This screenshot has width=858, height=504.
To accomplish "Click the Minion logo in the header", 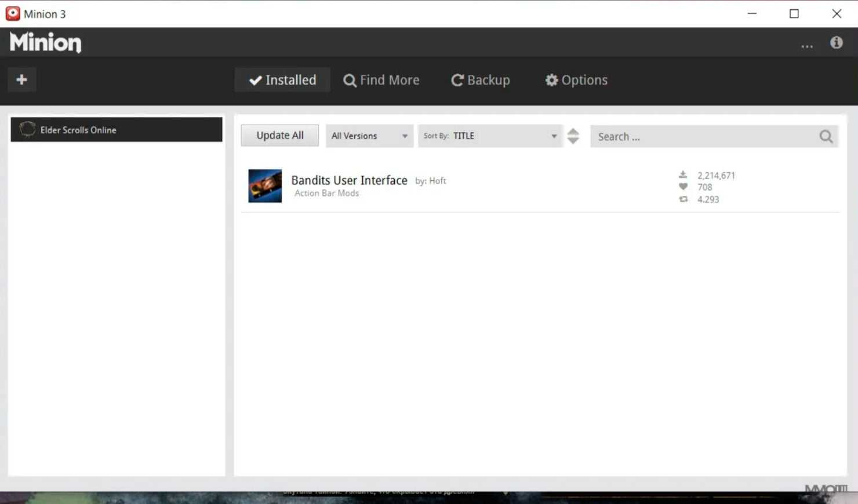I will 45,42.
